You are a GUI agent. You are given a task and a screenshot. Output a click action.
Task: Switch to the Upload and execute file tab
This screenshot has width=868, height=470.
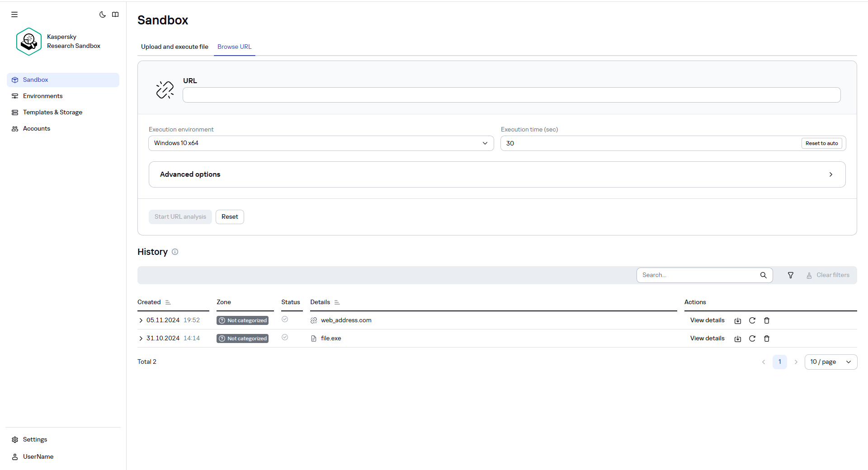[x=175, y=47]
